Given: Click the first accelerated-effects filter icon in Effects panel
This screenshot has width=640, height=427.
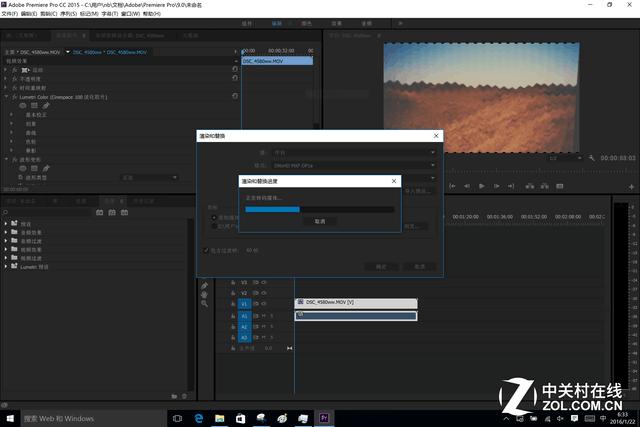Looking at the screenshot, I should 100,213.
